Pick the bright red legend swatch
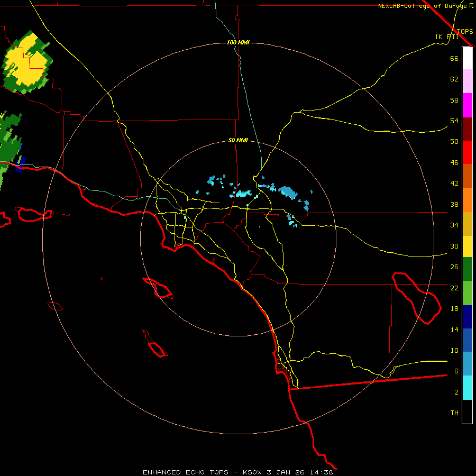 467,152
